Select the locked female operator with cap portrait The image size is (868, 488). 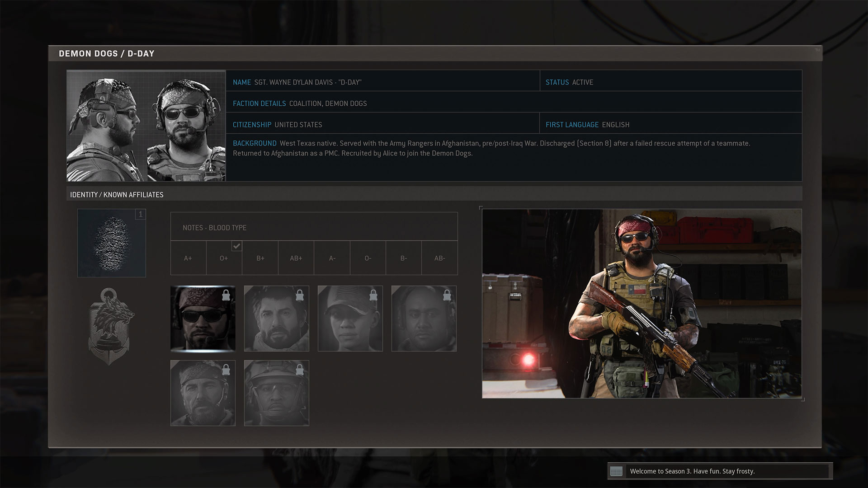[350, 319]
